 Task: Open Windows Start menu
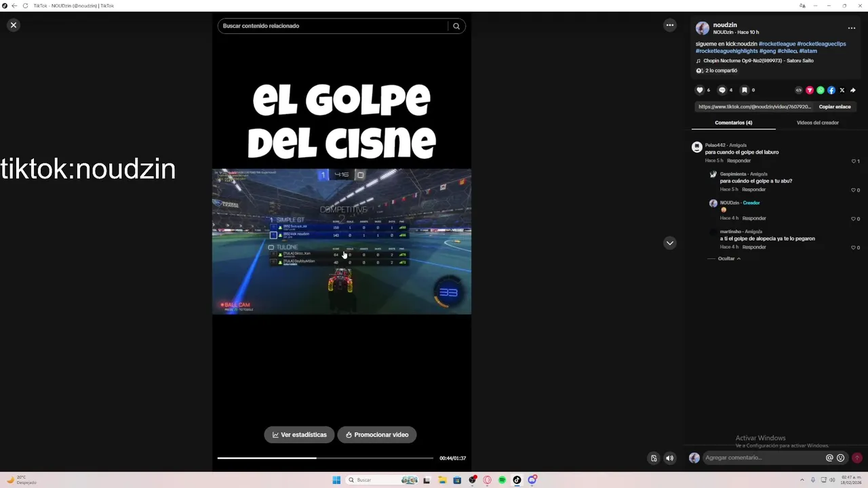336,480
